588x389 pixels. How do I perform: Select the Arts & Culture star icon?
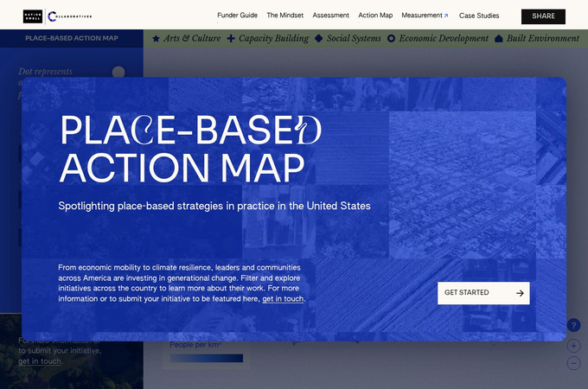click(156, 39)
